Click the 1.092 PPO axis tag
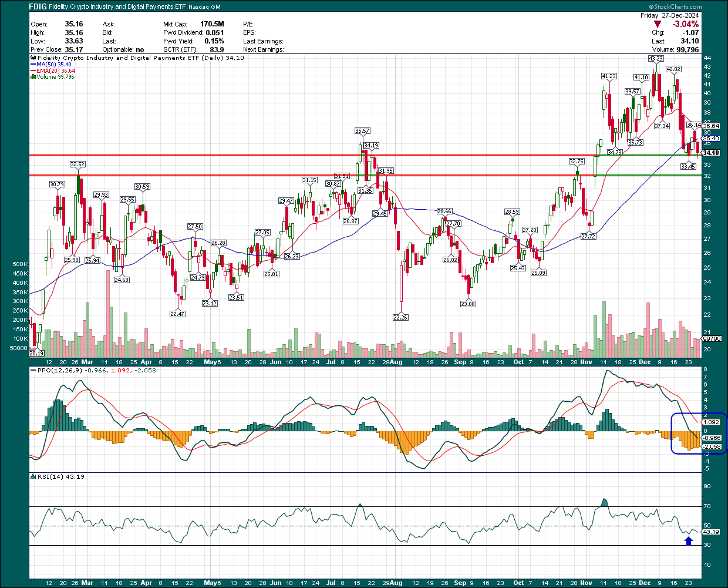This screenshot has height=588, width=728. 712,422
